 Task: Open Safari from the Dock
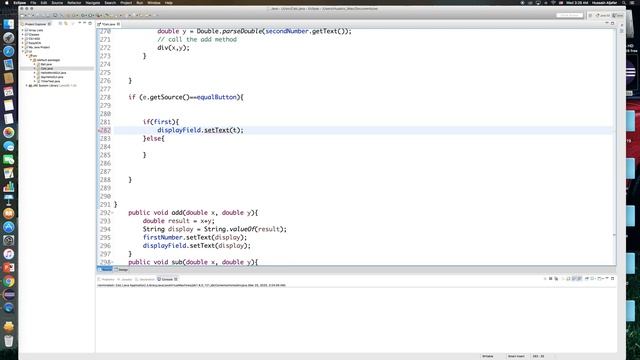[9, 51]
